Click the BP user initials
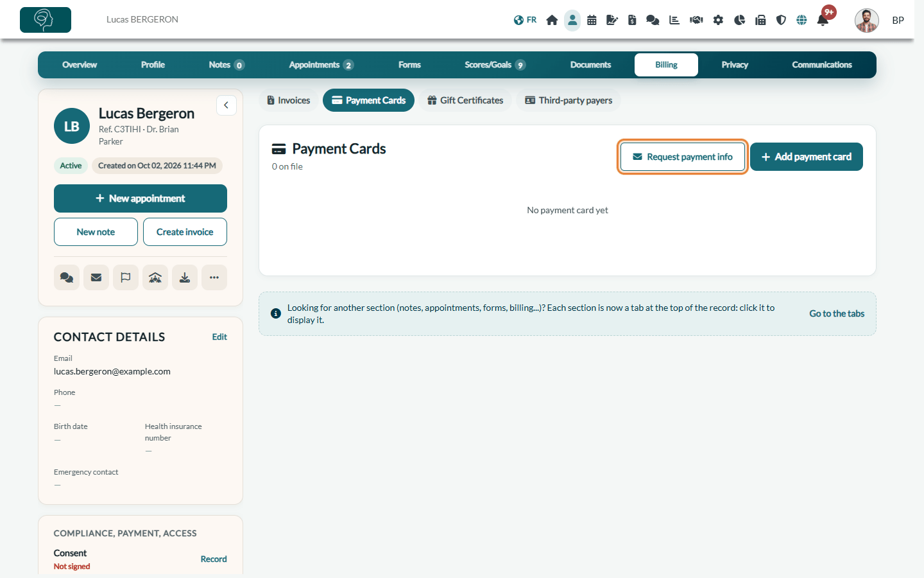 (898, 21)
